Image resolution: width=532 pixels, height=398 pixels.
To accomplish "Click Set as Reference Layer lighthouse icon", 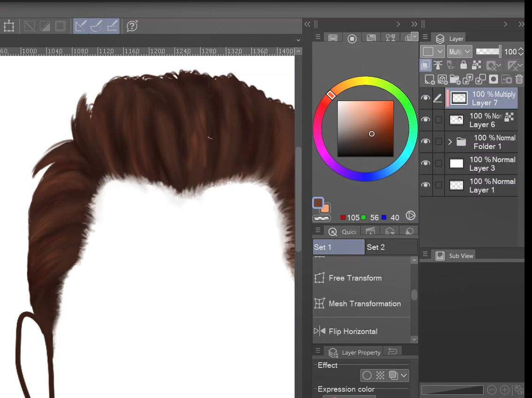I will pos(438,65).
